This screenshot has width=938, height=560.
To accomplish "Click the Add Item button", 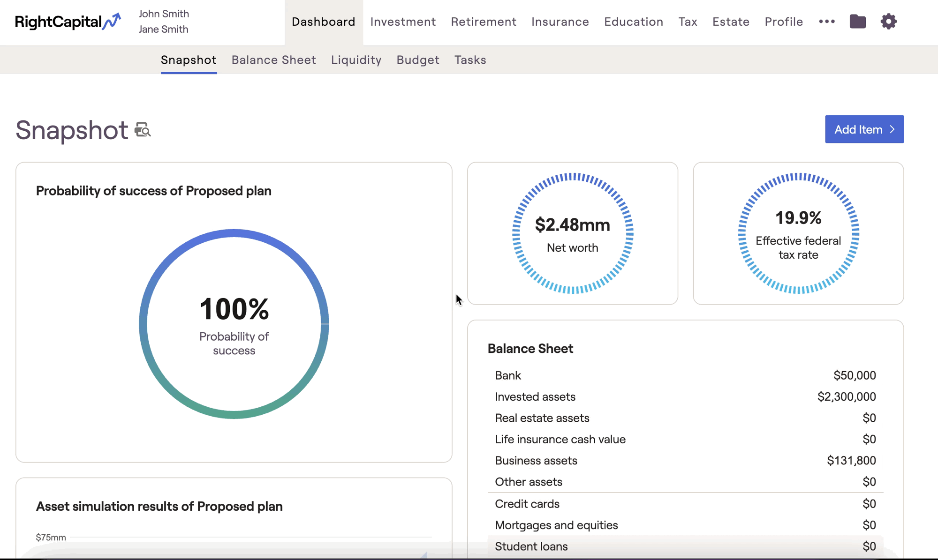I will [x=864, y=129].
